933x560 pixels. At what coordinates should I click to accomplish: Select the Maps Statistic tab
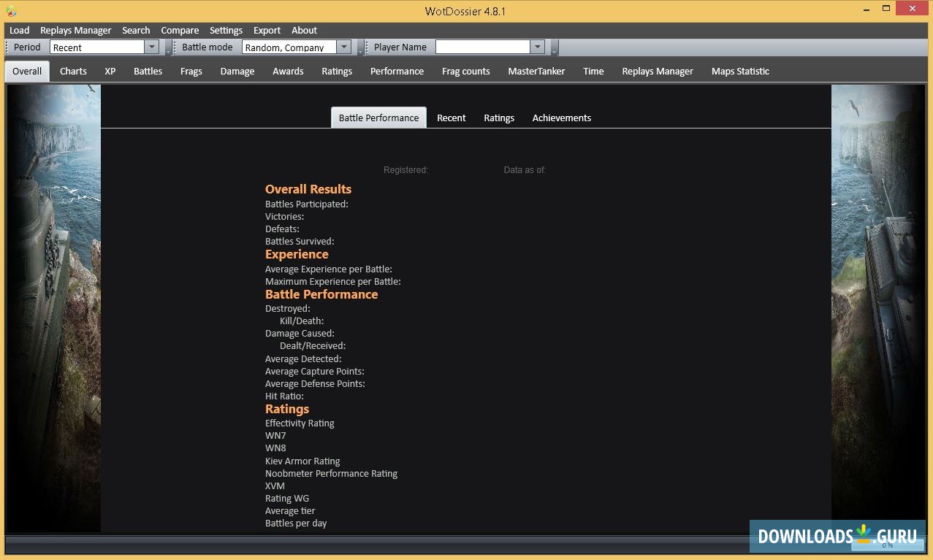point(740,71)
